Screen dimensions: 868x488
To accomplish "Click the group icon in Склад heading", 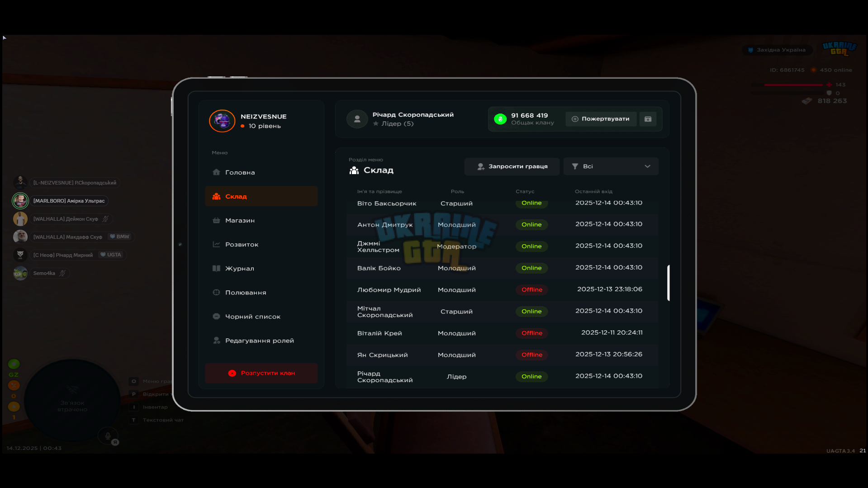I will click(354, 170).
